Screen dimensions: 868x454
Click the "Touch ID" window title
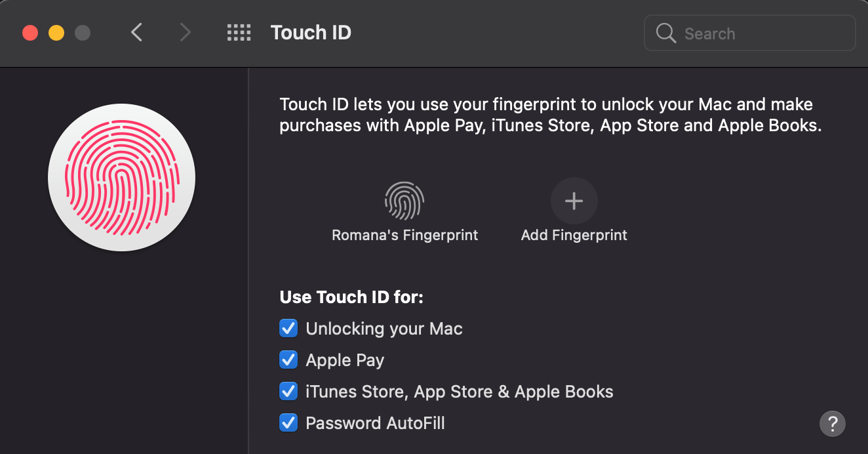311,33
